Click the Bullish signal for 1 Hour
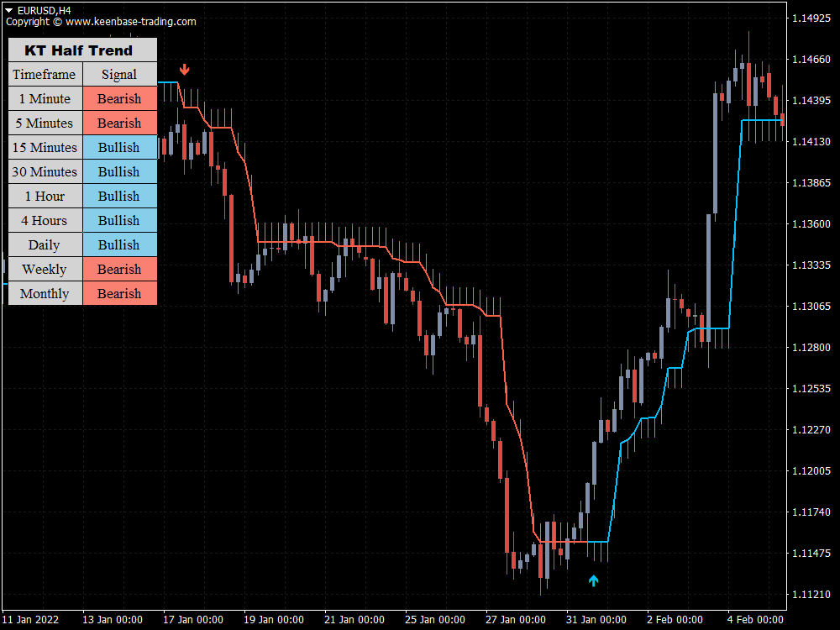Screen dimensions: 840x630 (x=120, y=196)
